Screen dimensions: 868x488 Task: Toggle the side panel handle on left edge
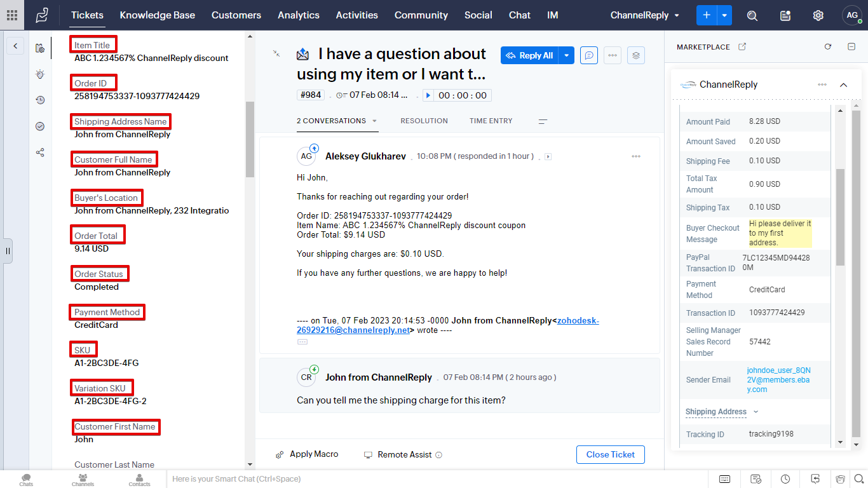pos(8,251)
